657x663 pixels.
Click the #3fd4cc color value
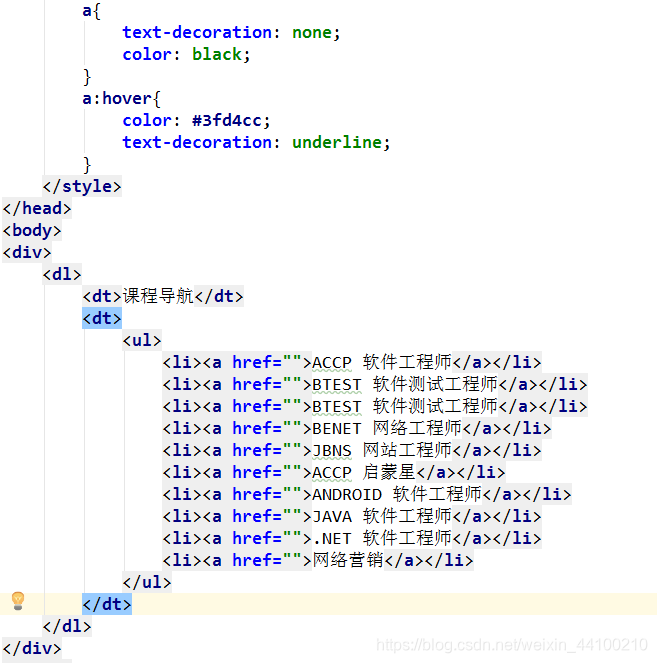tap(227, 121)
